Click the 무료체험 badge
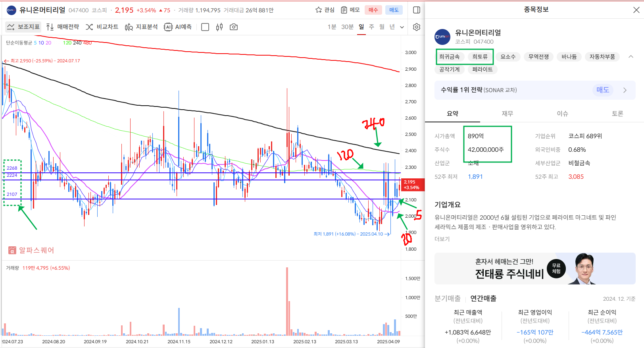 [556, 269]
